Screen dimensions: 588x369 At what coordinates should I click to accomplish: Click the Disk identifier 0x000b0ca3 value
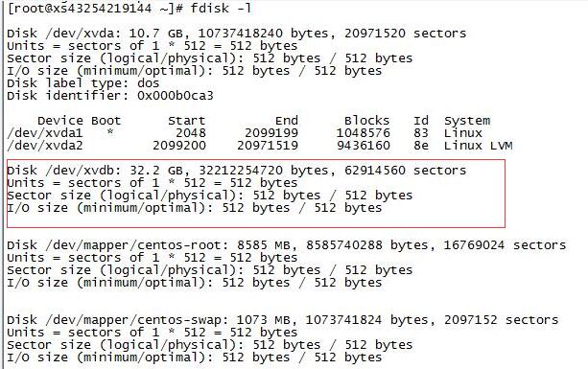click(176, 96)
